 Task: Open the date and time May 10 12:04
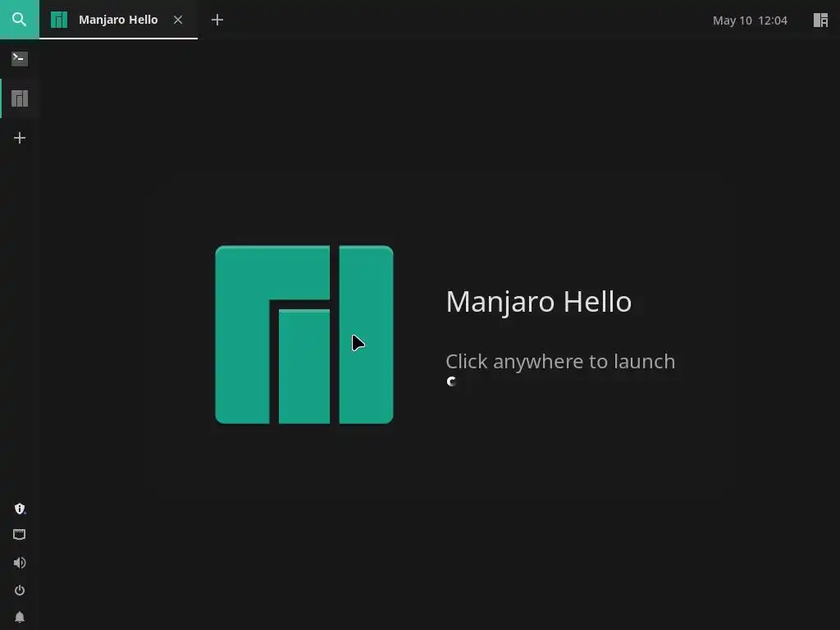pos(750,21)
